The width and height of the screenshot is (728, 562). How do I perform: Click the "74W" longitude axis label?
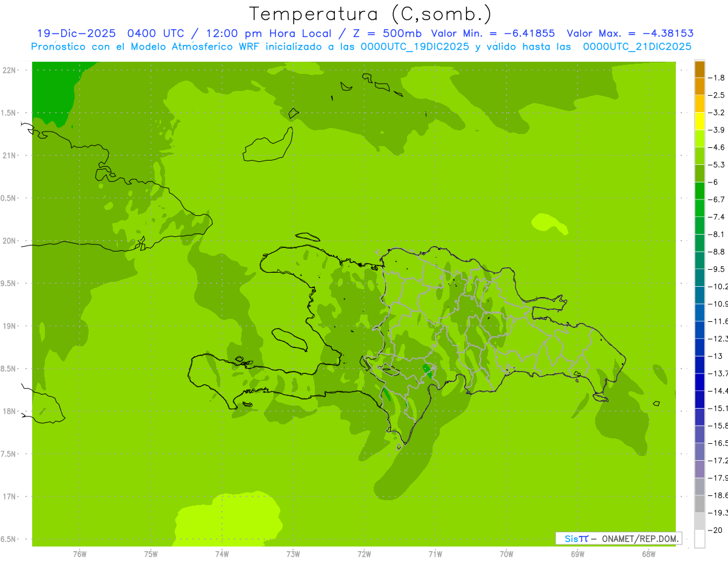222,554
